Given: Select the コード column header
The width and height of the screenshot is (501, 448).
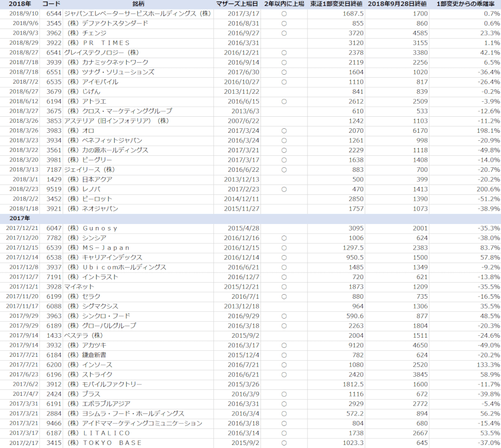Looking at the screenshot, I should point(51,4).
